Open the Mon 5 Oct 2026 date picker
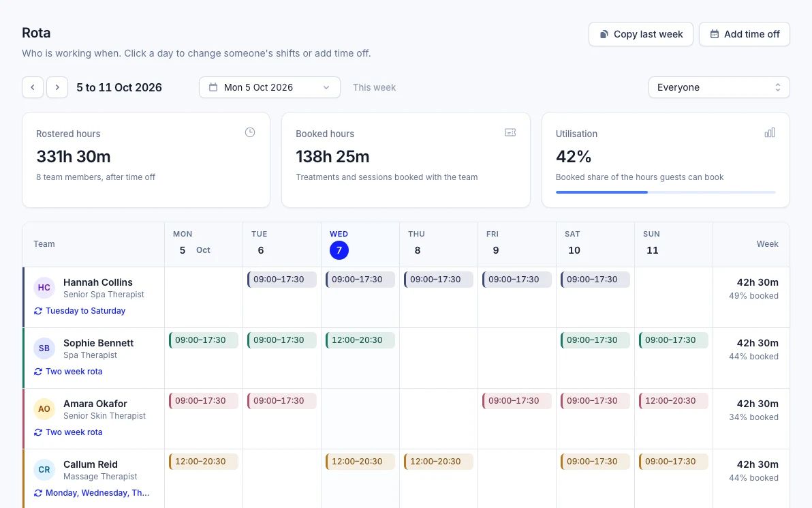812x508 pixels. (x=270, y=87)
